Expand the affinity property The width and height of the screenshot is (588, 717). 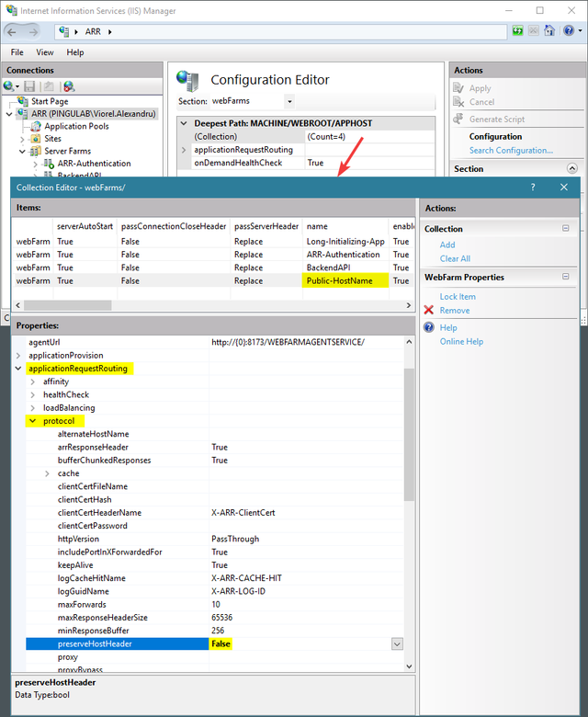32,381
